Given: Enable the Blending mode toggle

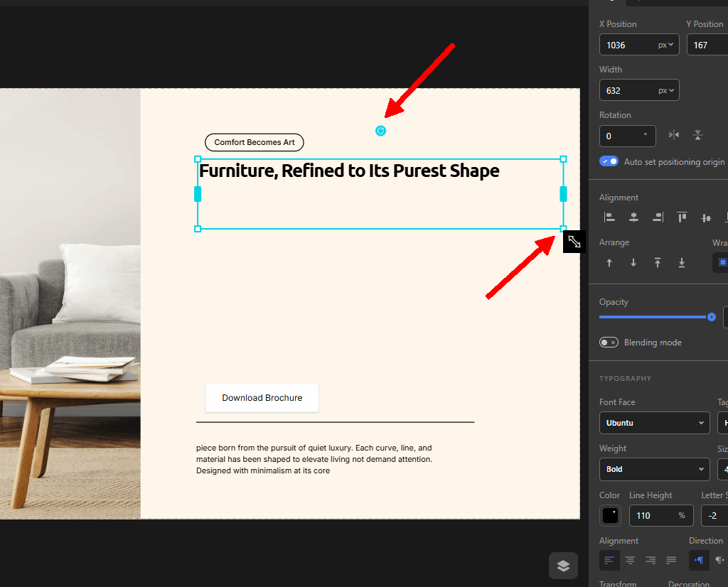Looking at the screenshot, I should tap(609, 343).
